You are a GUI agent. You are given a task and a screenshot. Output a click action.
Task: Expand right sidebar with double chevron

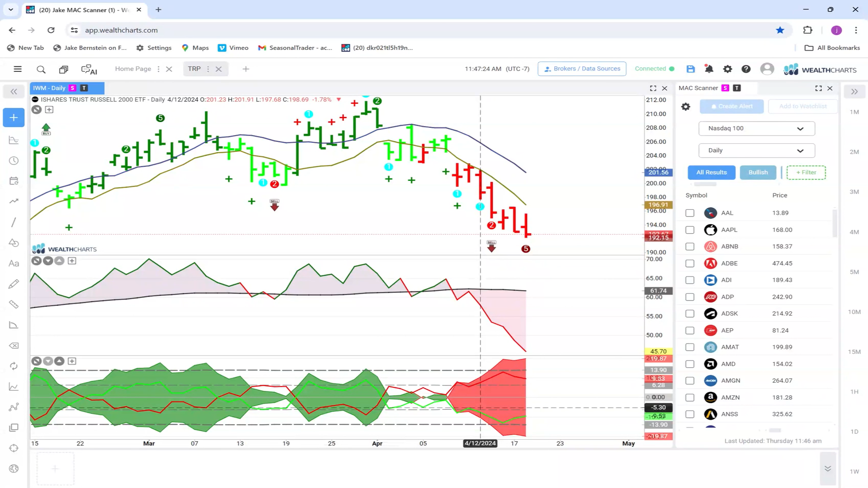pos(854,92)
